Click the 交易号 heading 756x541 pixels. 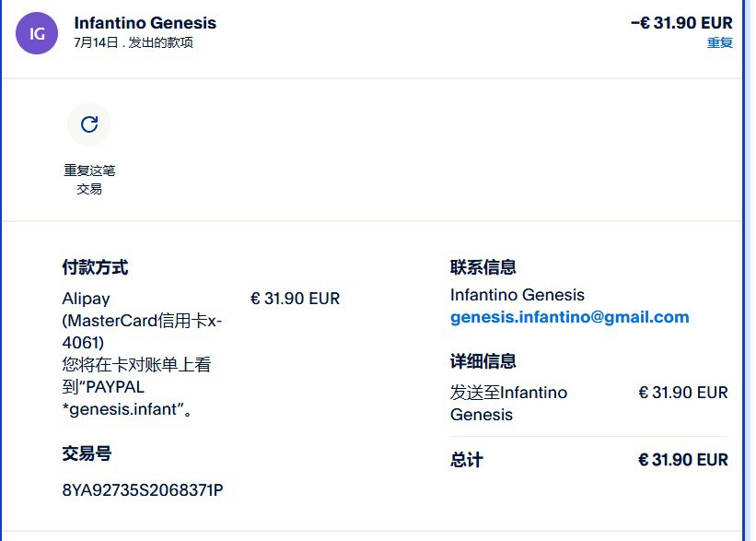point(87,453)
